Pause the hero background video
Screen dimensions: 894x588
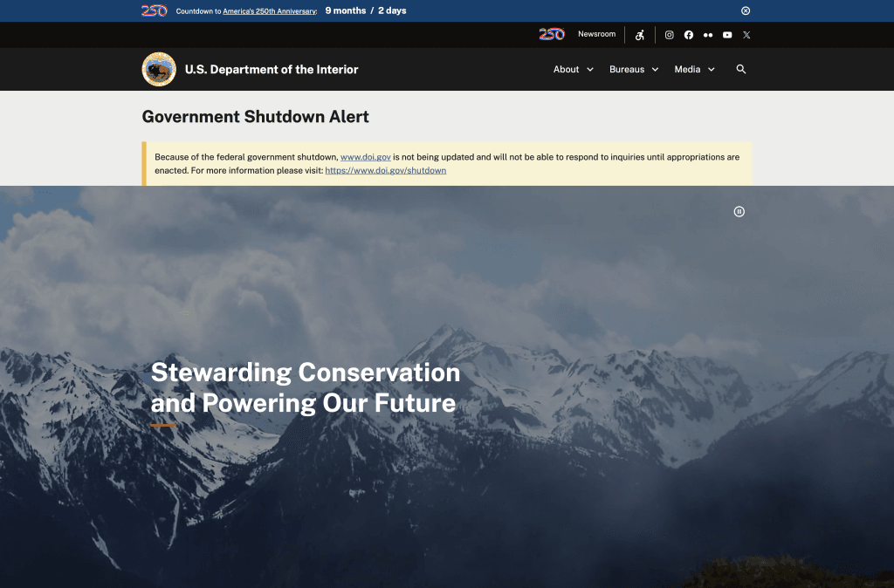[739, 211]
